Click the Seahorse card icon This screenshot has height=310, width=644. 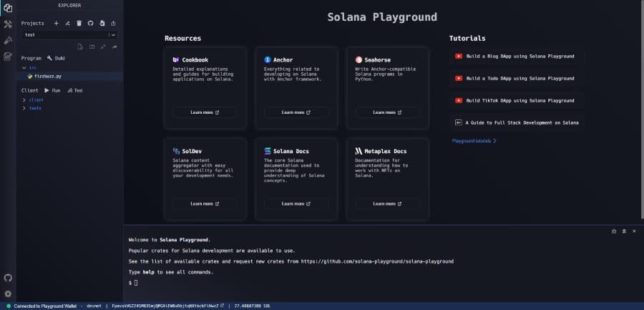coord(358,59)
